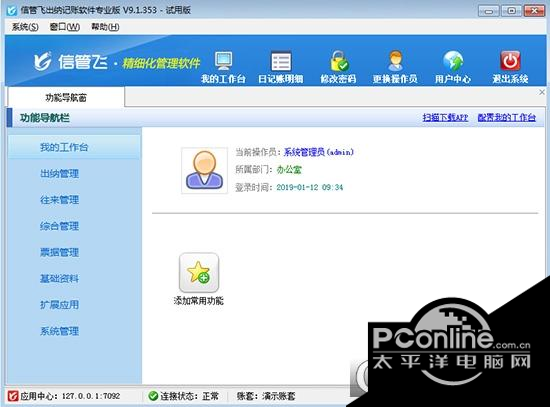Click the 信管飞 logo in banner
This screenshot has height=407, width=550.
71,62
